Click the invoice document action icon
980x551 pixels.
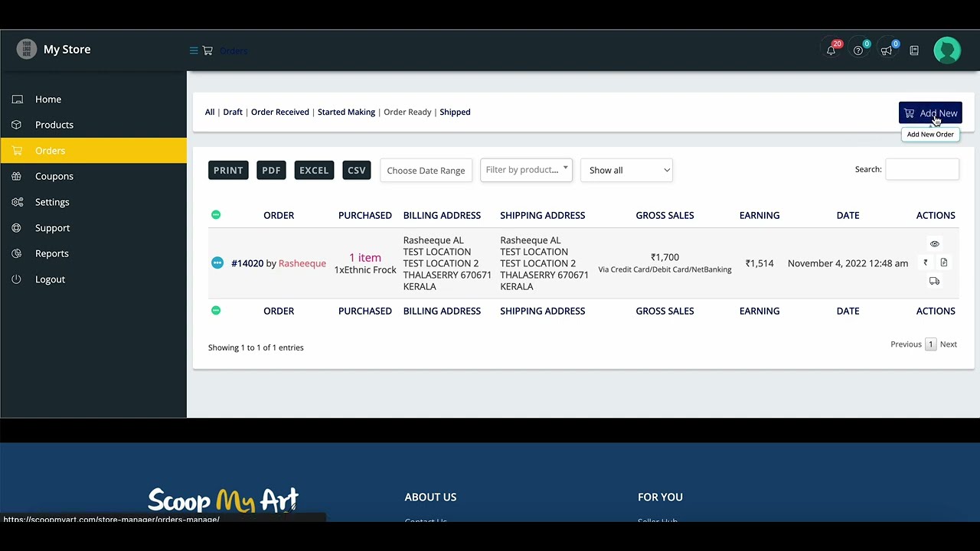[x=944, y=262]
